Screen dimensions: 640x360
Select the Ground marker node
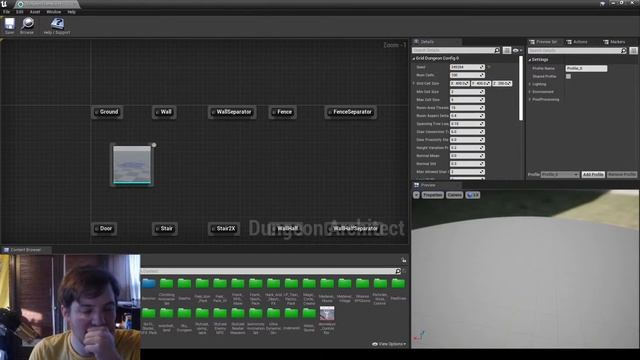tap(107, 112)
